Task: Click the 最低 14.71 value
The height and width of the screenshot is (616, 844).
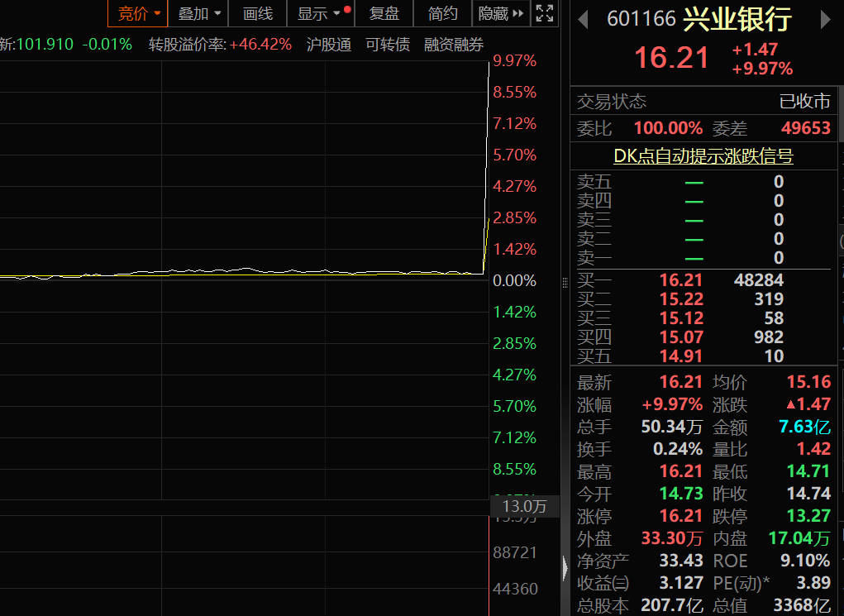Action: coord(808,471)
